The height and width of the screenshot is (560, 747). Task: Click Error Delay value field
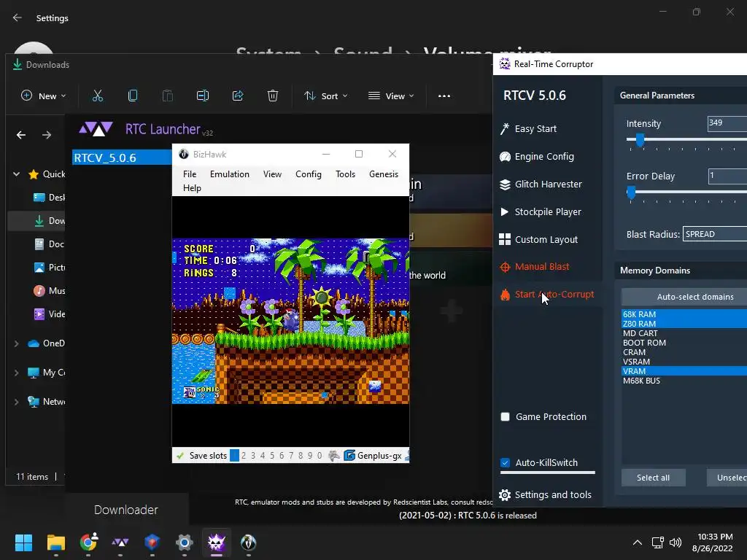tap(727, 176)
